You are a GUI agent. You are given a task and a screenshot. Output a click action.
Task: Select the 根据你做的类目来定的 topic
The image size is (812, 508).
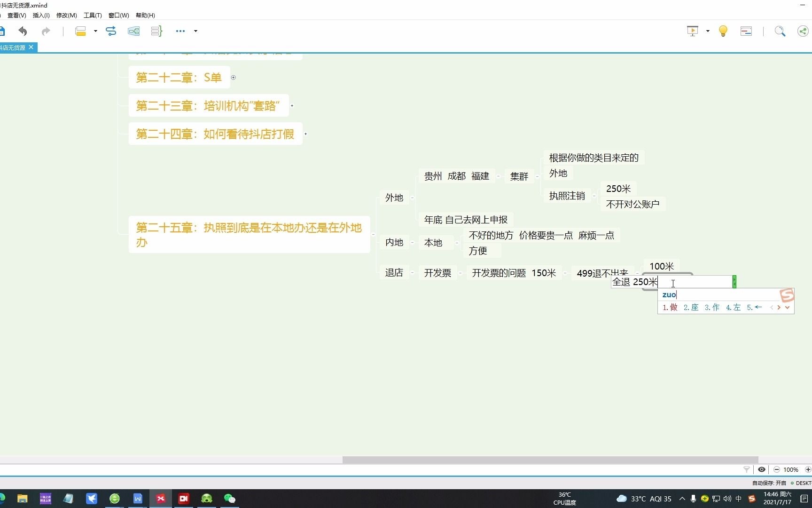tap(593, 158)
